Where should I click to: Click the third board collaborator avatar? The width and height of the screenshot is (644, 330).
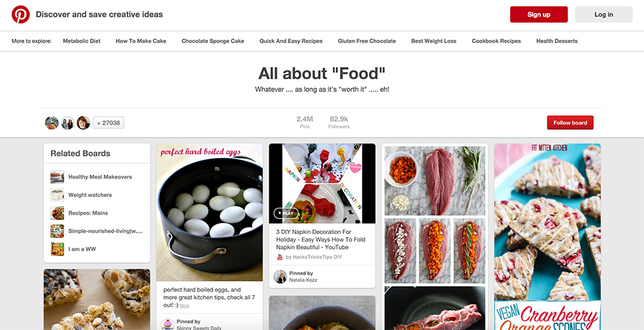(83, 122)
